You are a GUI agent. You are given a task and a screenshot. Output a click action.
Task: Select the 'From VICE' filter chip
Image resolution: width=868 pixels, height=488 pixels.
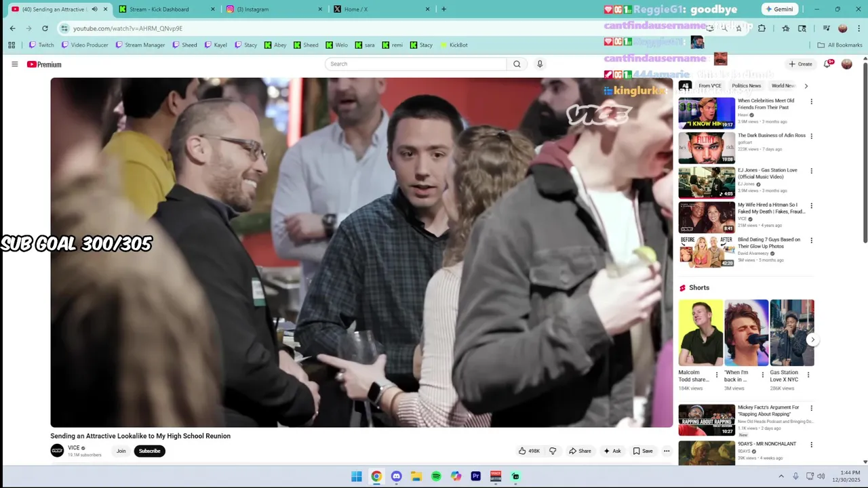(x=709, y=86)
